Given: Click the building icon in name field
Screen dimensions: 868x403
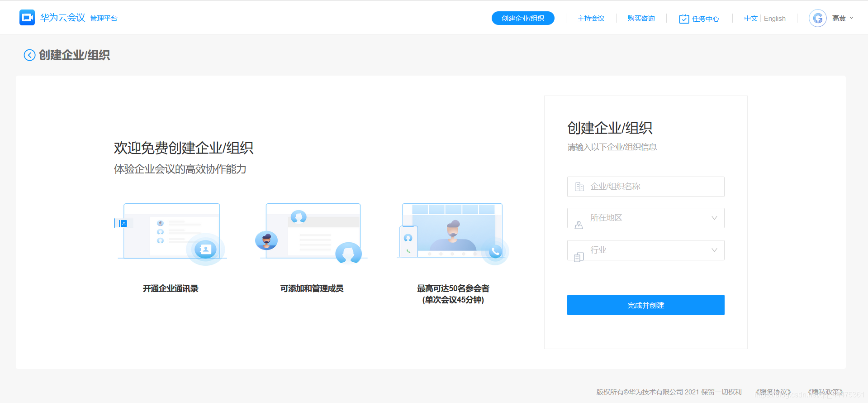Looking at the screenshot, I should click(x=579, y=187).
